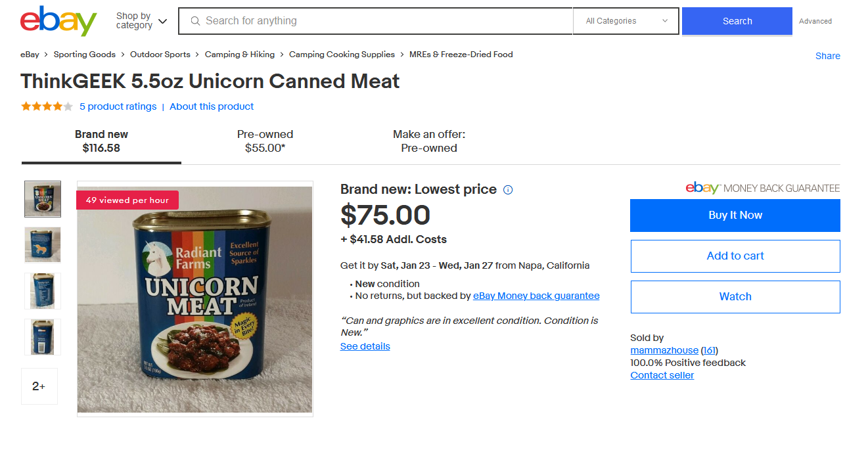Click the search magnifier icon

(195, 21)
